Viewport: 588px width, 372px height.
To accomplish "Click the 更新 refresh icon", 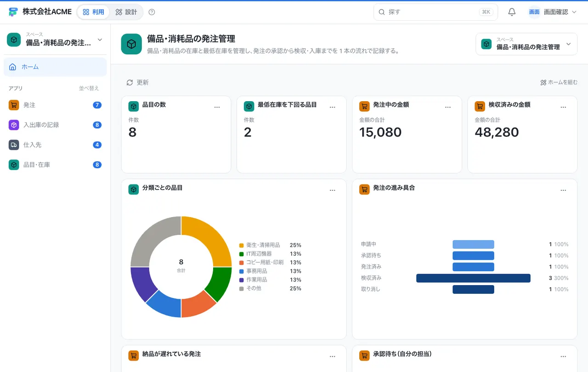I will 130,82.
